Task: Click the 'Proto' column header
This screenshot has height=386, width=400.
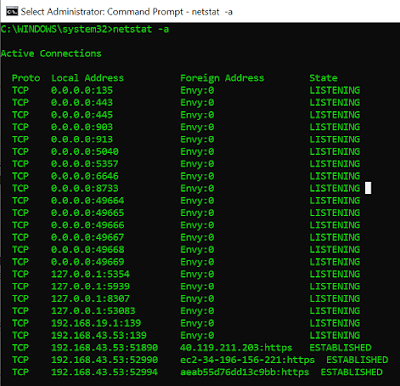Action: (26, 78)
